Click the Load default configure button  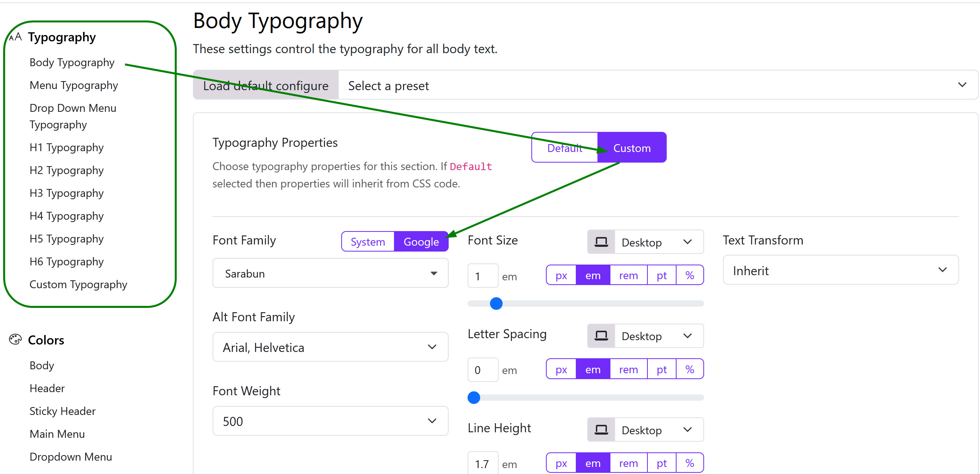pyautogui.click(x=266, y=85)
